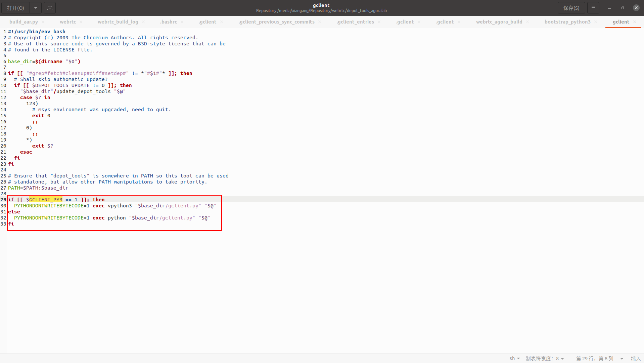Click the Copyright 2009 Chromium Authors comment
The height and width of the screenshot is (363, 644).
point(103,38)
